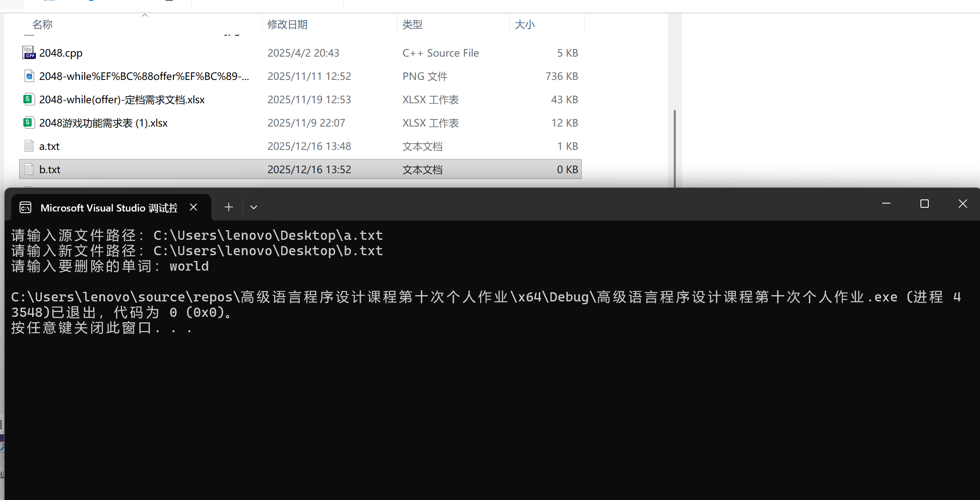Sort files by 大小 column header
This screenshot has width=980, height=500.
coord(525,25)
